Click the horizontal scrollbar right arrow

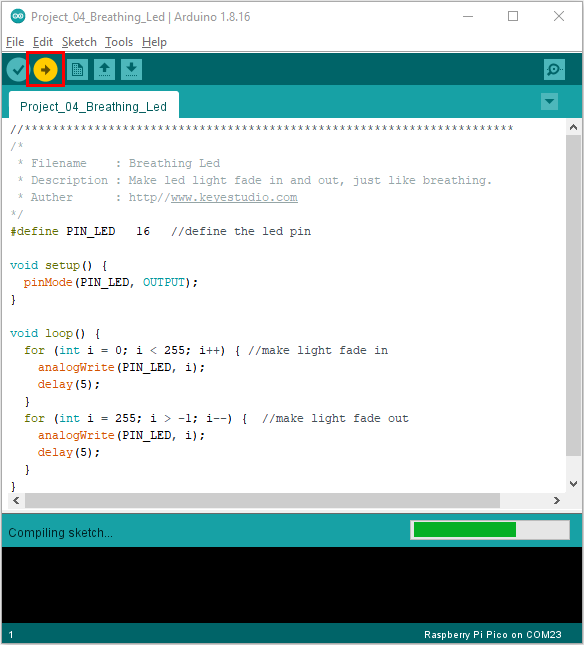(556, 501)
